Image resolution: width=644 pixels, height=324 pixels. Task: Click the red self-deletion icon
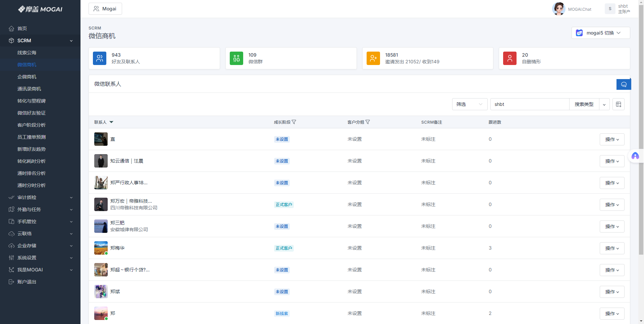click(x=509, y=58)
